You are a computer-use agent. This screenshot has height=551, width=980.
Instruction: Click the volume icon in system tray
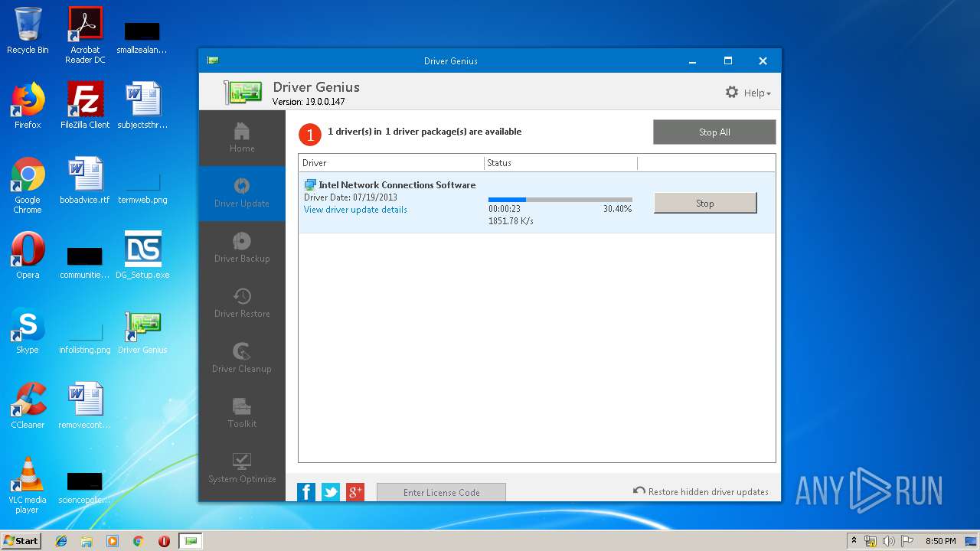[888, 541]
